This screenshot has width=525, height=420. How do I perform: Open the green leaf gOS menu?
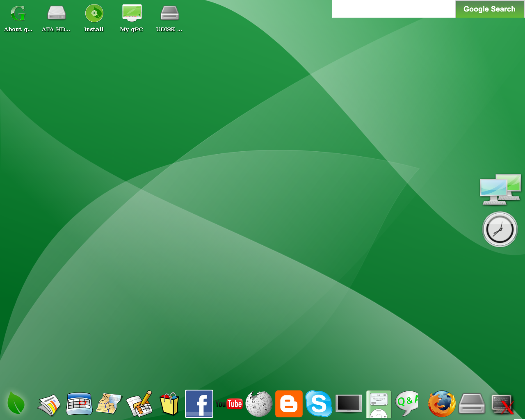[16, 403]
